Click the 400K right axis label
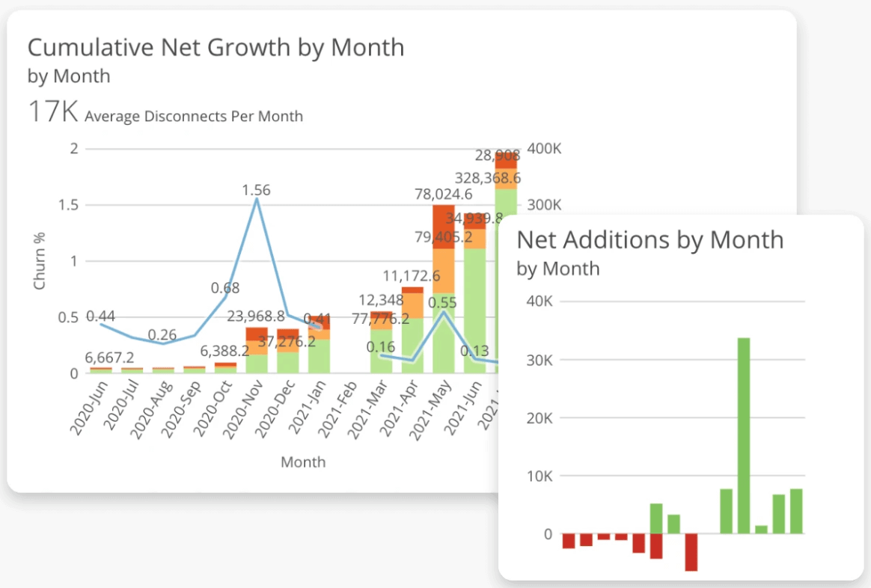Screen dimensions: 871x588 544,148
